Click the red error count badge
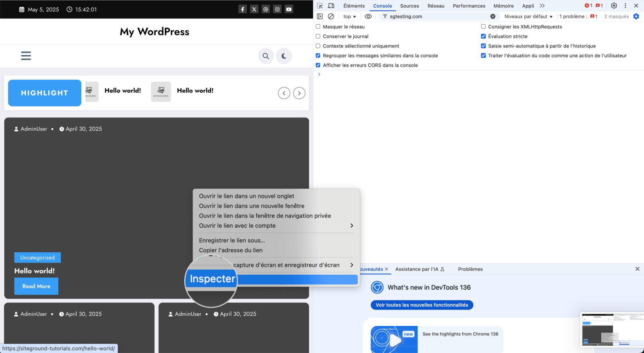This screenshot has width=644, height=353. coord(588,6)
